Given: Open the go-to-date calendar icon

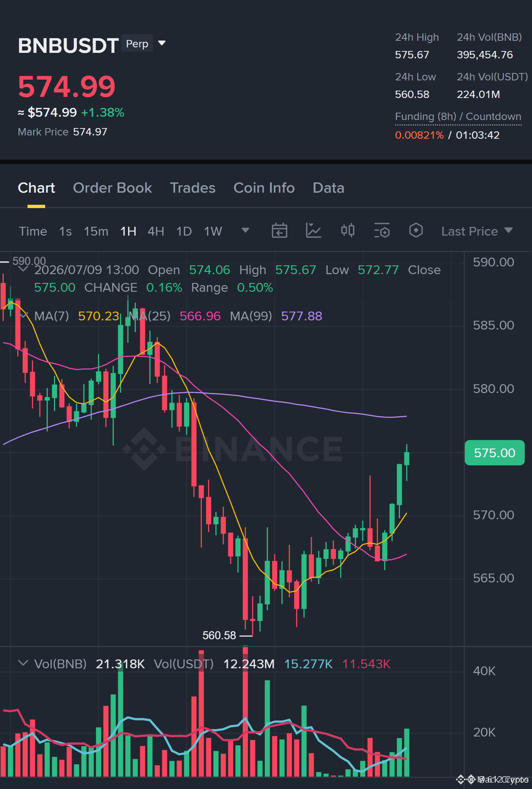Looking at the screenshot, I should pyautogui.click(x=279, y=231).
